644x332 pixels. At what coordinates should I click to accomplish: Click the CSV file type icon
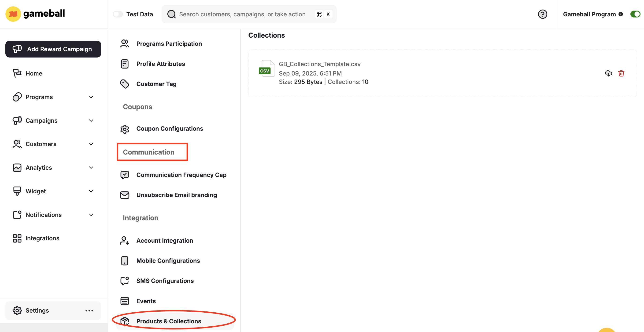(x=266, y=69)
